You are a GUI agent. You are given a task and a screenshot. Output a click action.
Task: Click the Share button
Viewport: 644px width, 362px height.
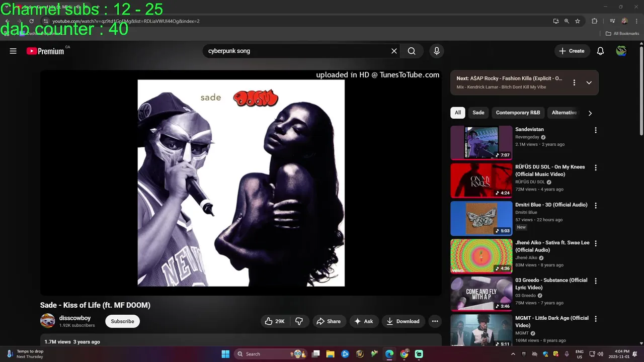point(328,321)
